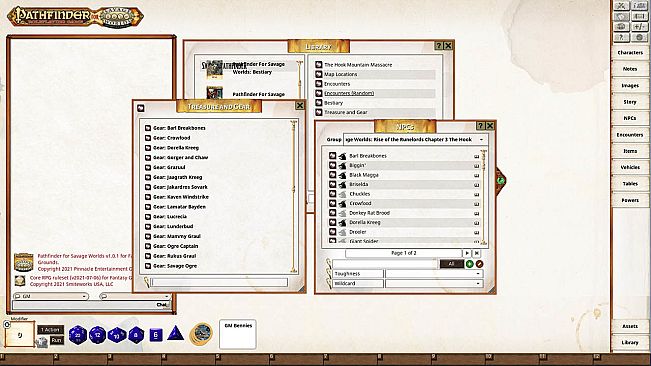The image size is (651, 366).
Task: Open the NPCs sidebar tab
Action: pos(630,118)
